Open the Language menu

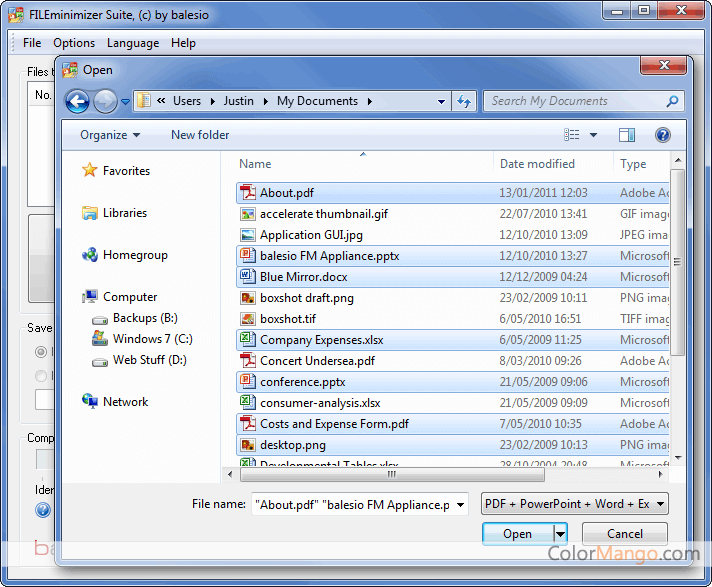(132, 43)
